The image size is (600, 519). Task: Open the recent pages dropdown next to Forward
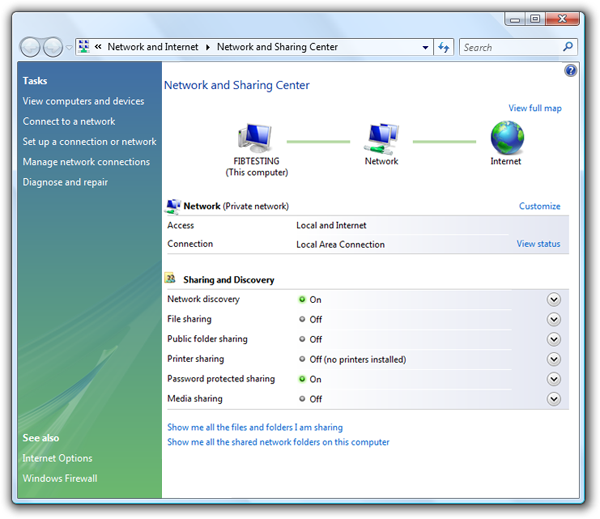click(x=69, y=48)
